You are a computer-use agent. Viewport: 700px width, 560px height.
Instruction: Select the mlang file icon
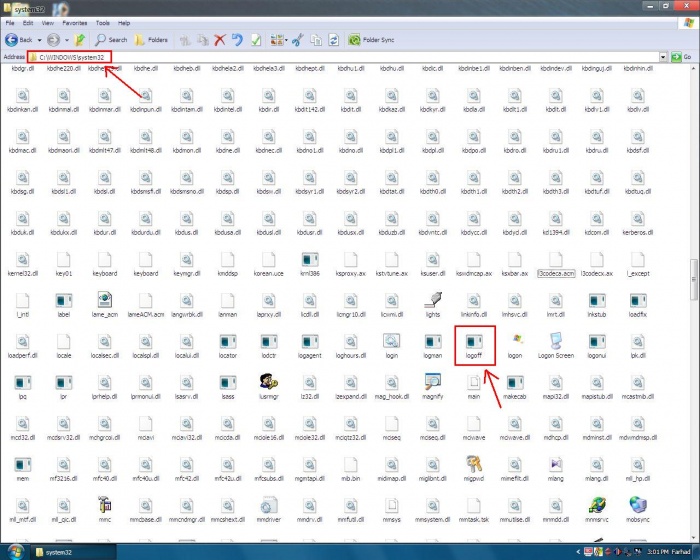click(556, 465)
